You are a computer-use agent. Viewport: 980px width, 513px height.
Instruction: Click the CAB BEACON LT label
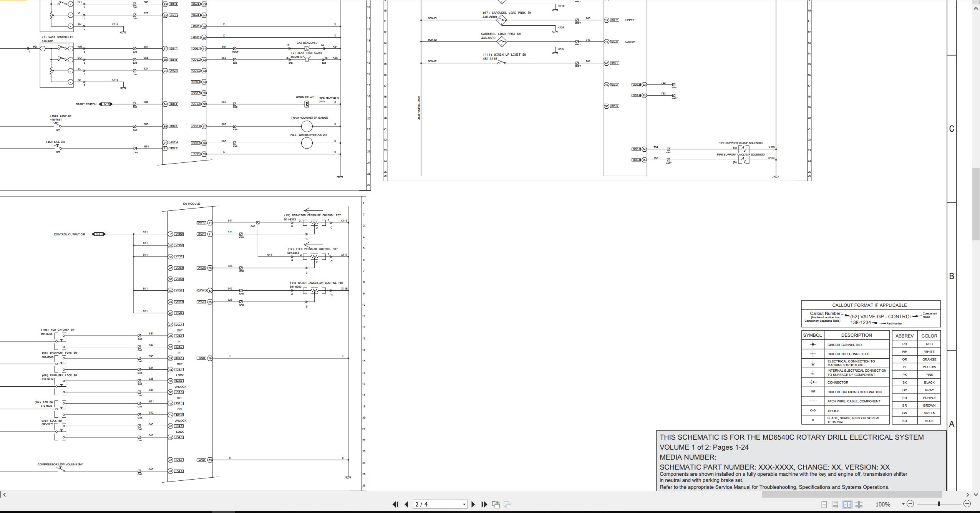click(307, 43)
